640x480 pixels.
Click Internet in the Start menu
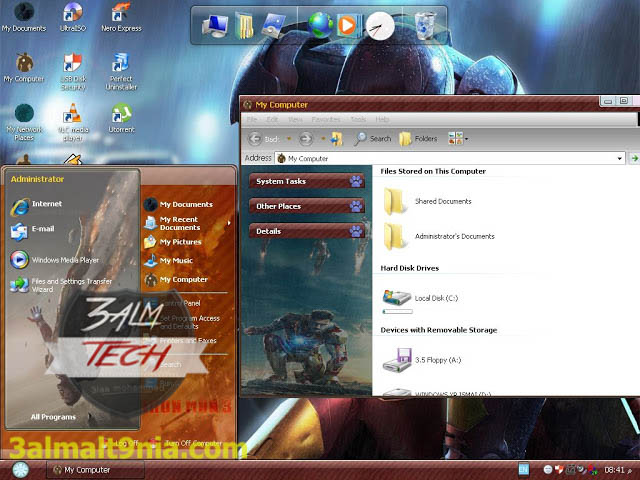[37, 205]
